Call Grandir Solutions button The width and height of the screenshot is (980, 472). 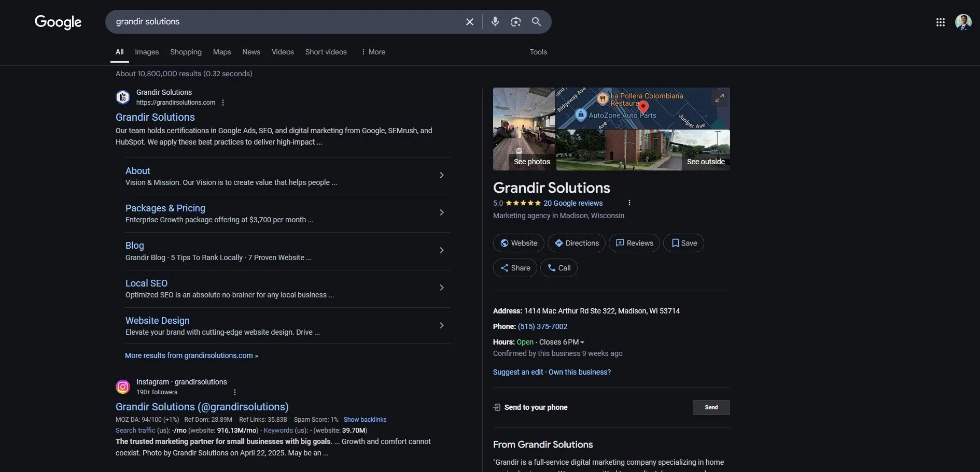(559, 268)
